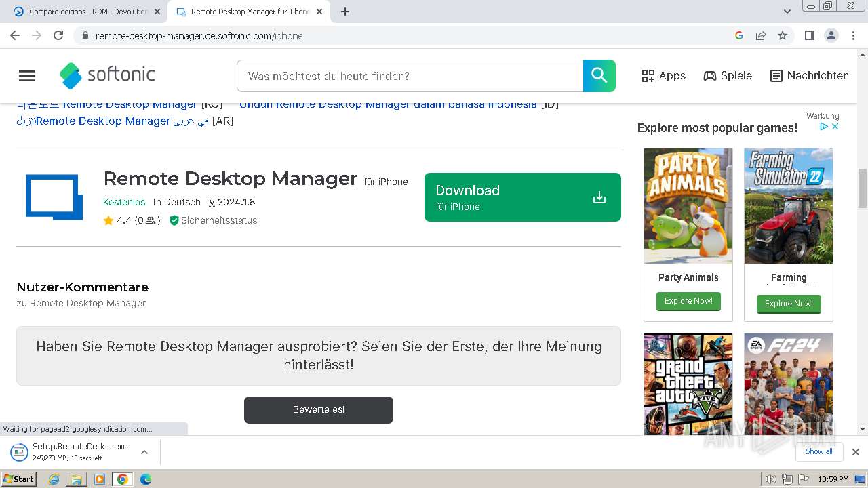The width and height of the screenshot is (868, 488).
Task: Focus the 'Was möchtest du heute finden?' search box
Action: tap(410, 76)
